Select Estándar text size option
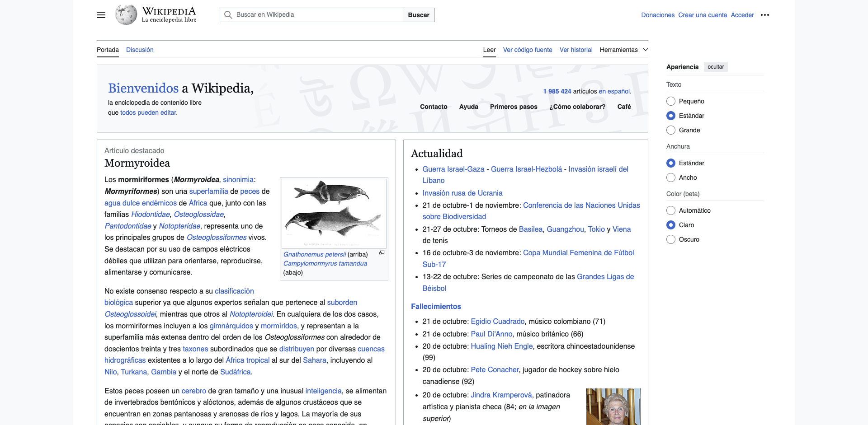 (671, 116)
